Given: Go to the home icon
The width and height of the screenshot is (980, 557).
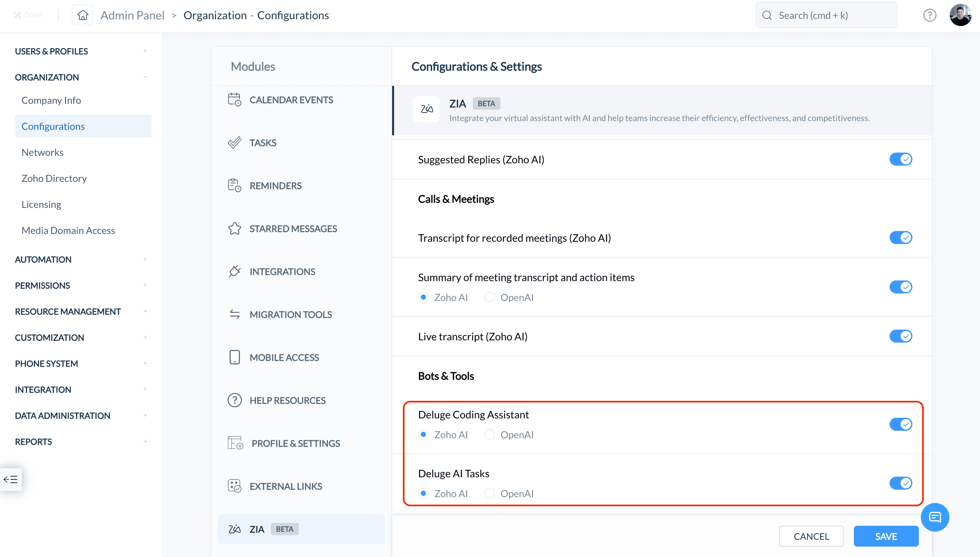Looking at the screenshot, I should click(x=83, y=15).
